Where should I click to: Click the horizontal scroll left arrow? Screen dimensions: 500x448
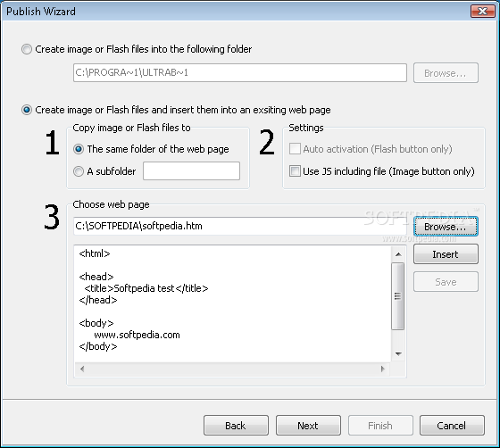coord(82,369)
